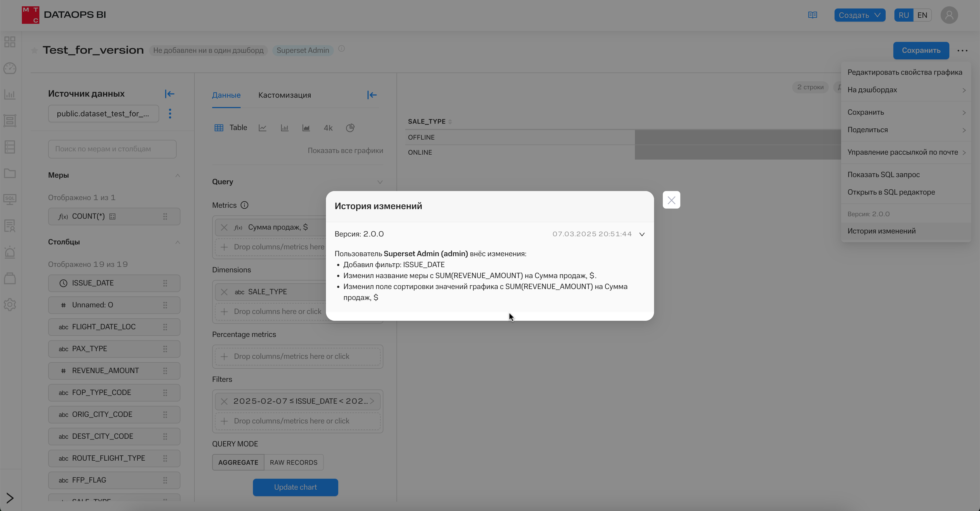980x511 pixels.
Task: Click Показать все графики link
Action: 345,151
